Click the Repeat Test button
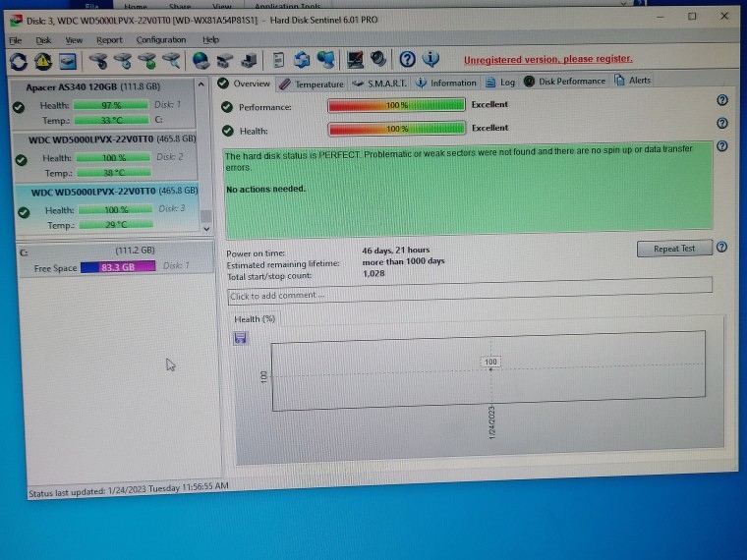The image size is (747, 560). 674,249
